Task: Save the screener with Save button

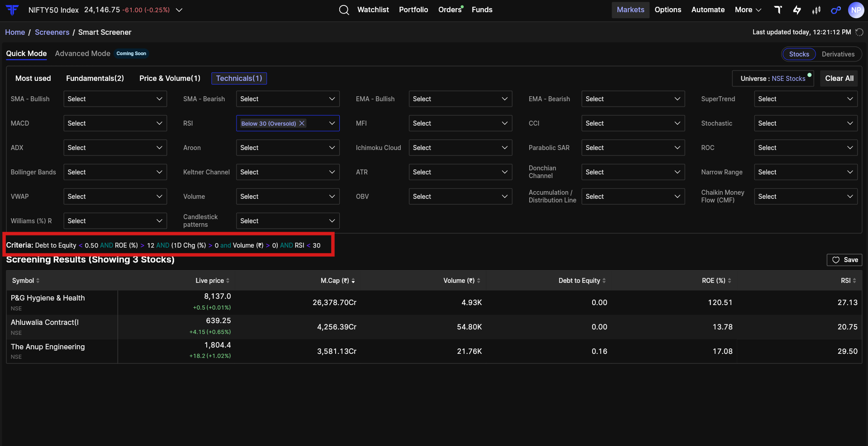Action: click(844, 260)
